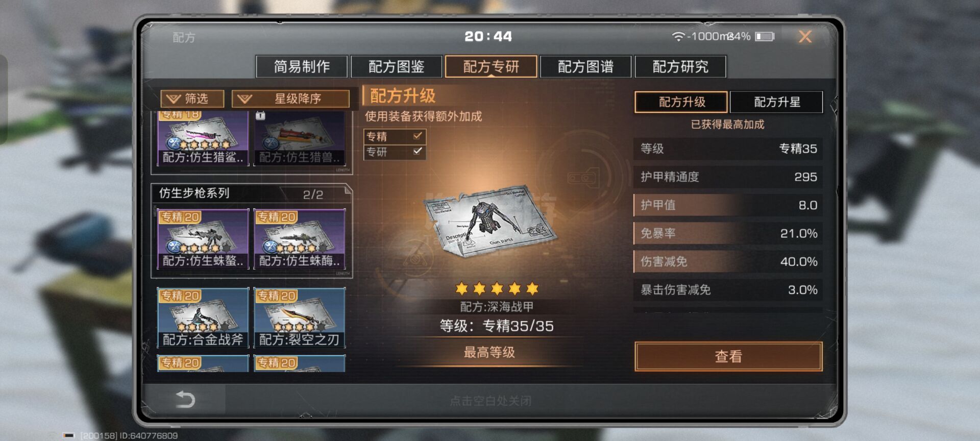
Task: Click the back arrow icon at bottom-left
Action: (x=185, y=399)
